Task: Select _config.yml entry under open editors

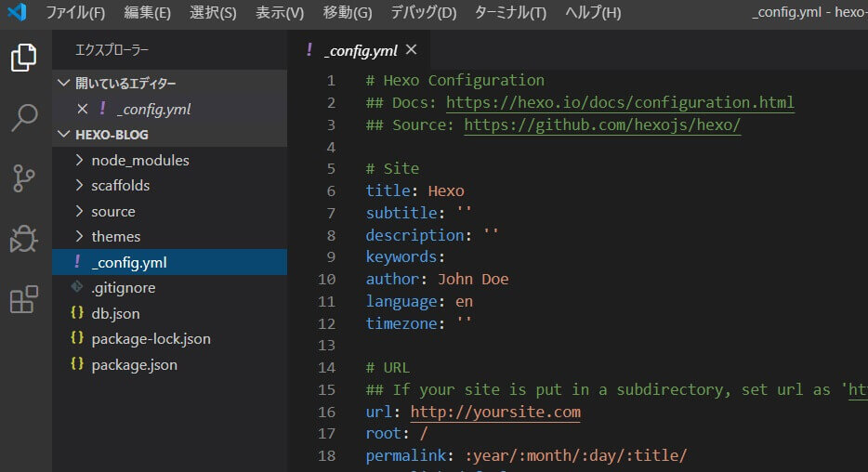Action: pyautogui.click(x=169, y=109)
